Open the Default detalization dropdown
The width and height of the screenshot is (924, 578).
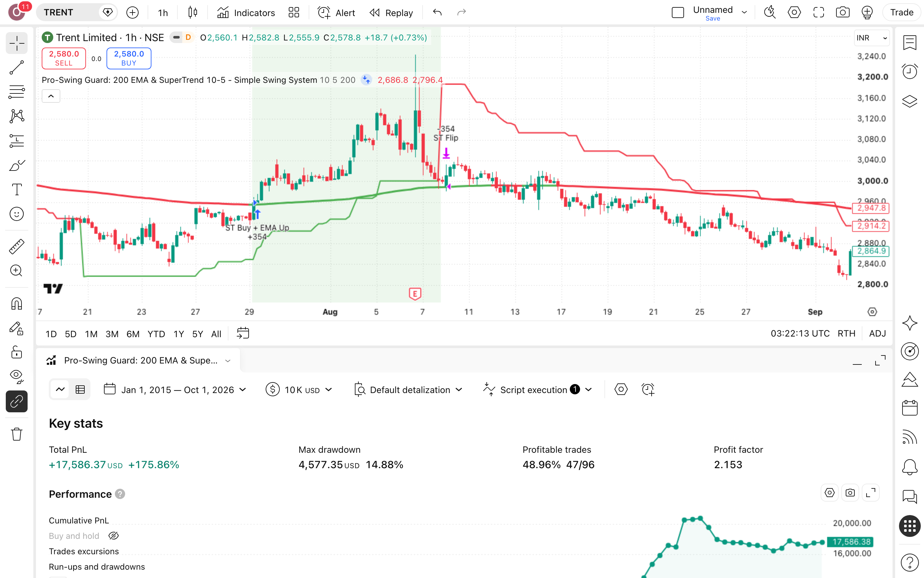tap(408, 390)
